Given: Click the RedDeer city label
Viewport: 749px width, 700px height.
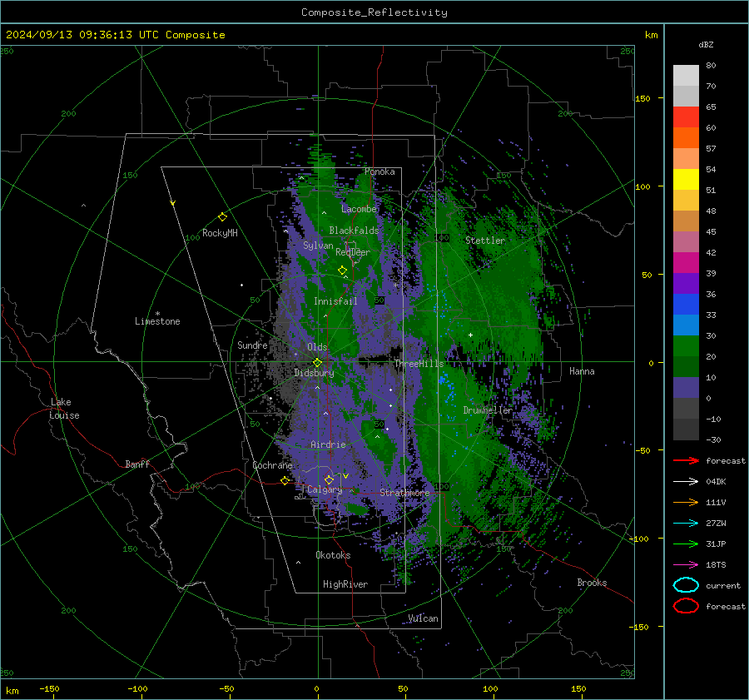Looking at the screenshot, I should pyautogui.click(x=353, y=252).
